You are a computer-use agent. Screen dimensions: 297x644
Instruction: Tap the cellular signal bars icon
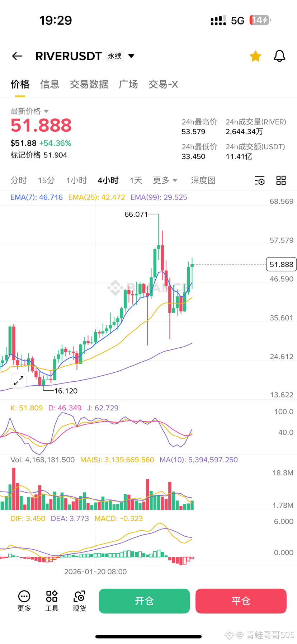[218, 20]
